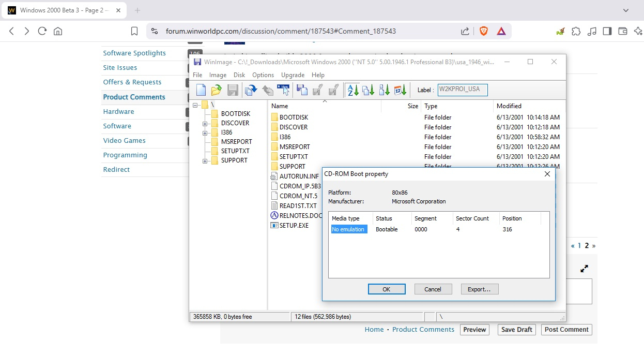Screen dimensions: 644x354
Task: Open the File menu in WinImage
Action: click(x=197, y=75)
